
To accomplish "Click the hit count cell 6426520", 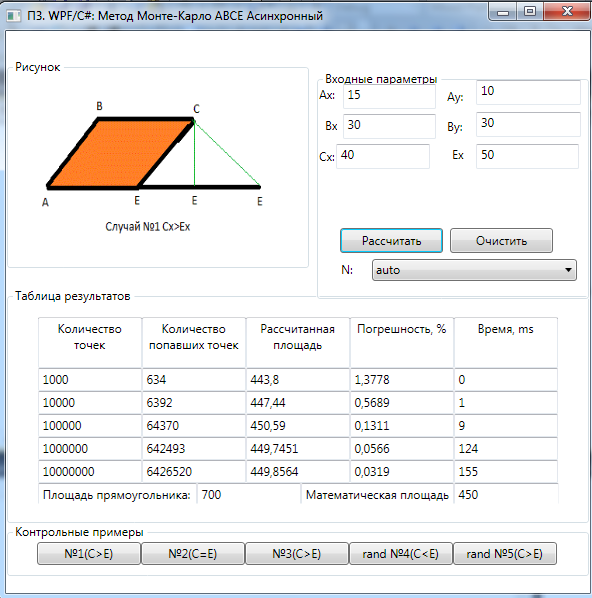I will 194,472.
